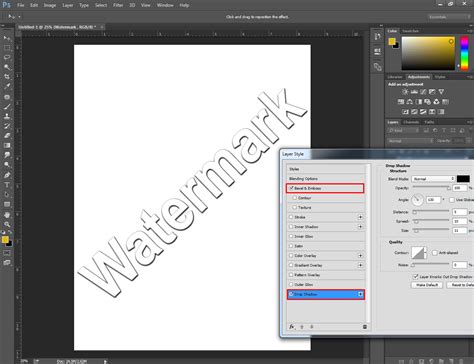Select the Hand tool
474x364 pixels.
pos(7,215)
